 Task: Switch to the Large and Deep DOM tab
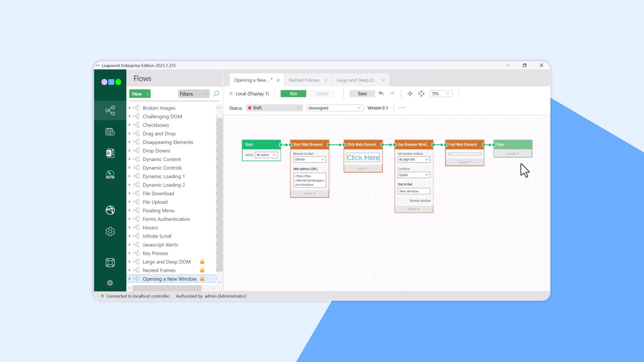(x=356, y=80)
